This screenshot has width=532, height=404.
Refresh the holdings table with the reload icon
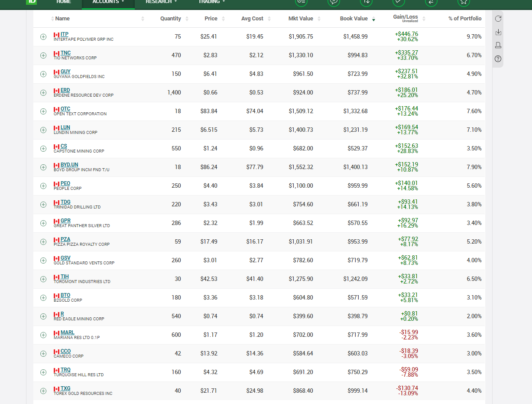(x=498, y=19)
